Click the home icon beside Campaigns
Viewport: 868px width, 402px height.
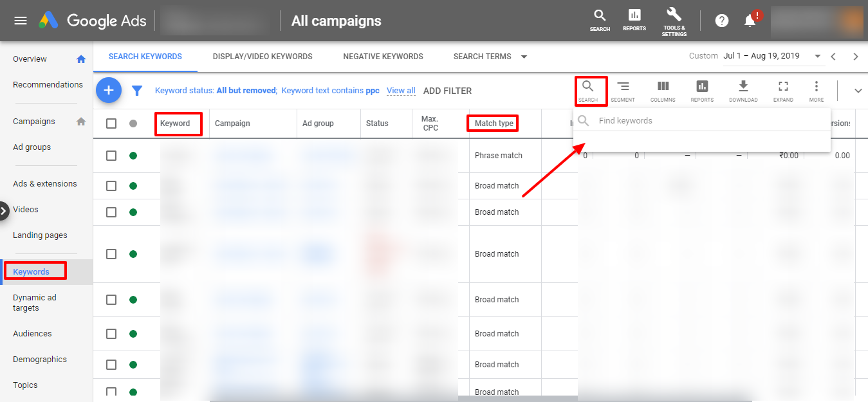(x=81, y=122)
